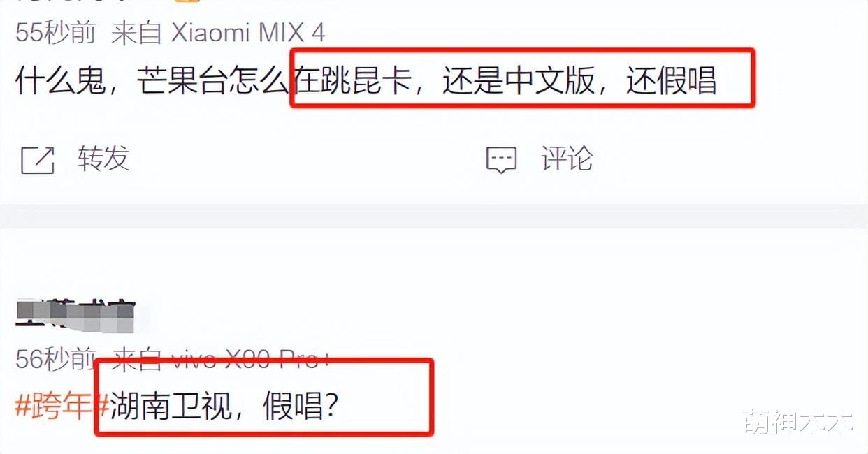Click the 湖南卫视 text in second post
Image resolution: width=868 pixels, height=454 pixels.
[x=171, y=406]
